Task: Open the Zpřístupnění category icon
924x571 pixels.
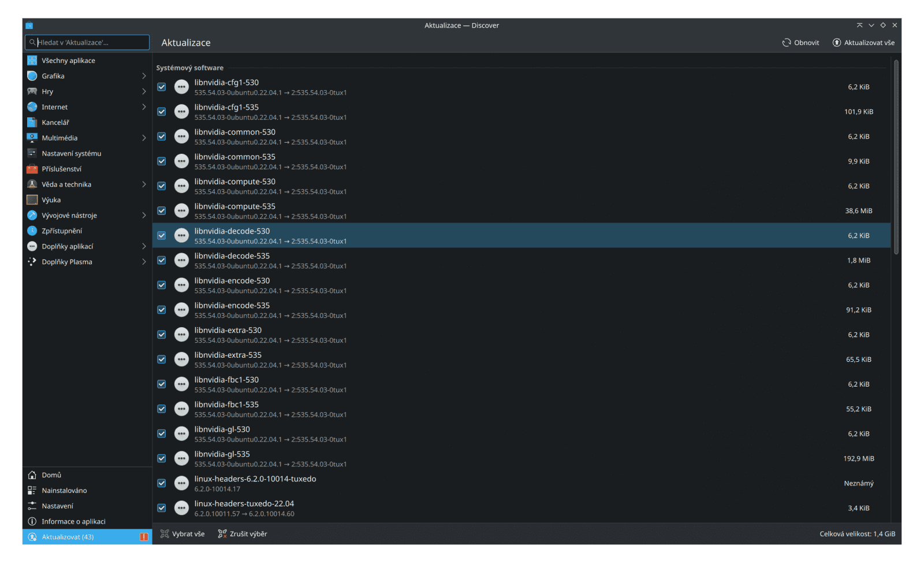Action: 32,231
